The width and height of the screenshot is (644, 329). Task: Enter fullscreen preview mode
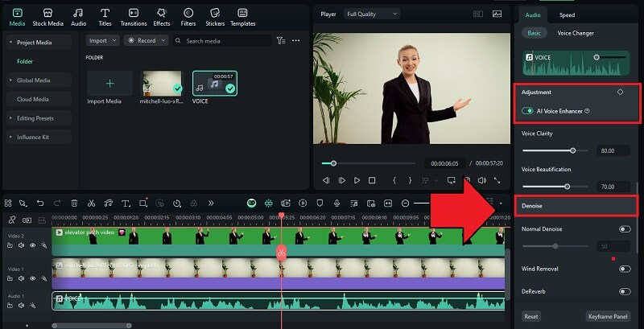click(x=497, y=180)
